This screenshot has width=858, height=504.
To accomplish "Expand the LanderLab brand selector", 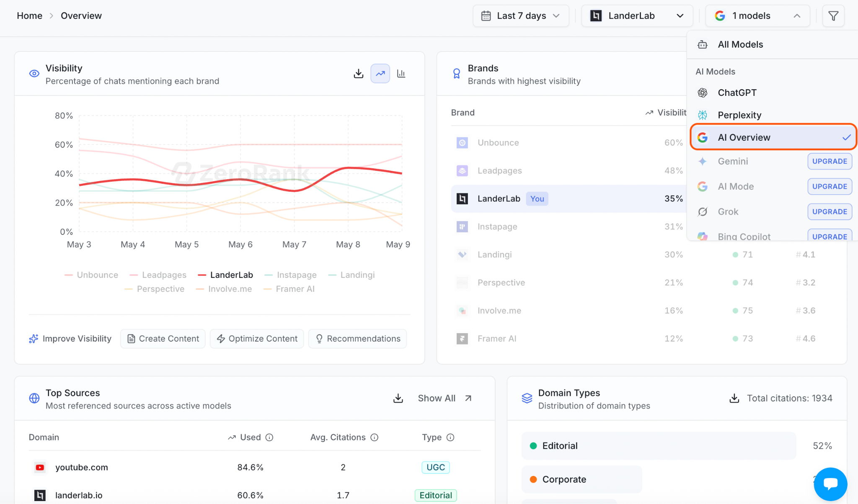I will point(637,16).
